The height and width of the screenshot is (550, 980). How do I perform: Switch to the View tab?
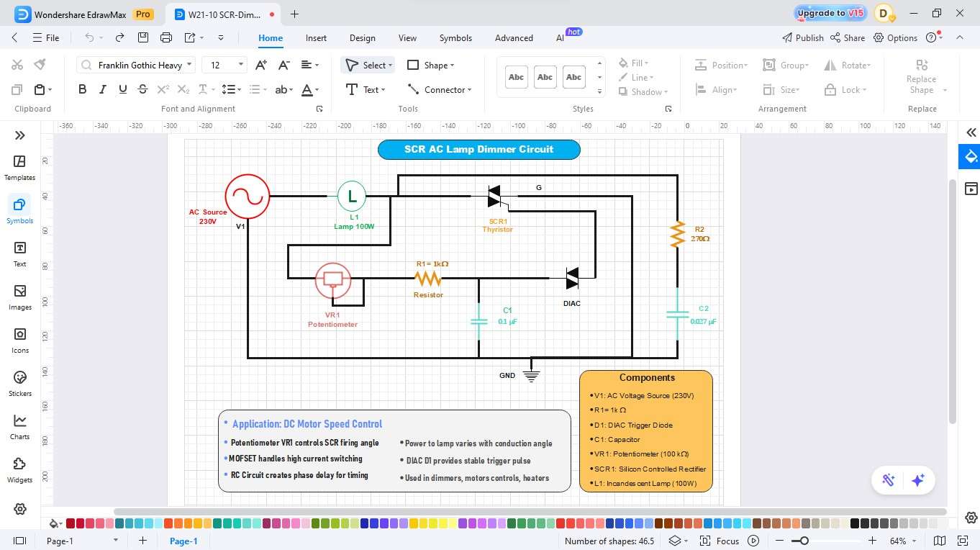click(407, 37)
